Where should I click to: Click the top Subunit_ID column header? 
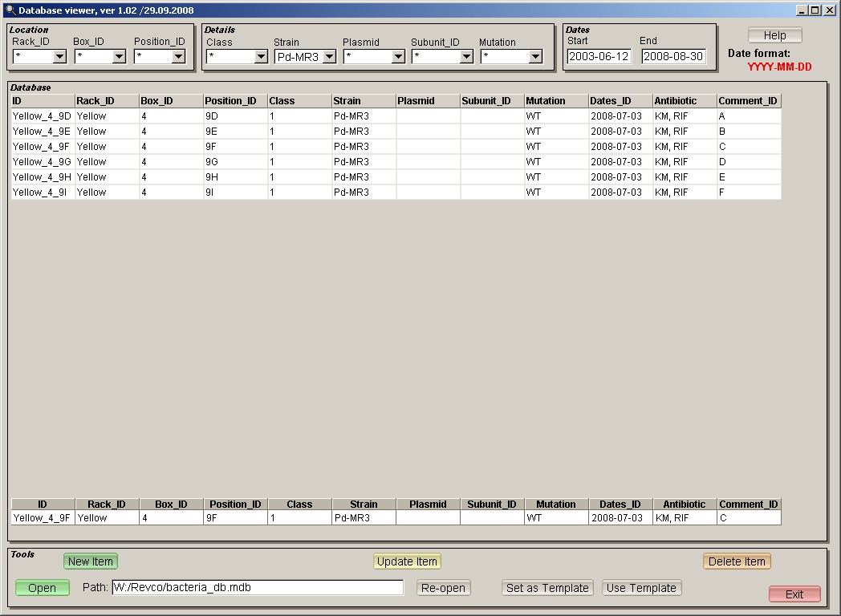[493, 101]
